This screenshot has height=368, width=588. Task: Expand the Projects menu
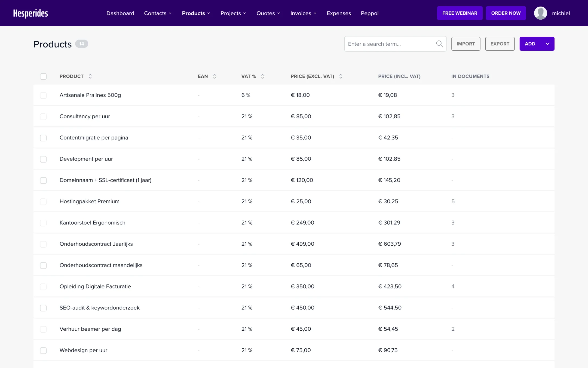pyautogui.click(x=233, y=13)
